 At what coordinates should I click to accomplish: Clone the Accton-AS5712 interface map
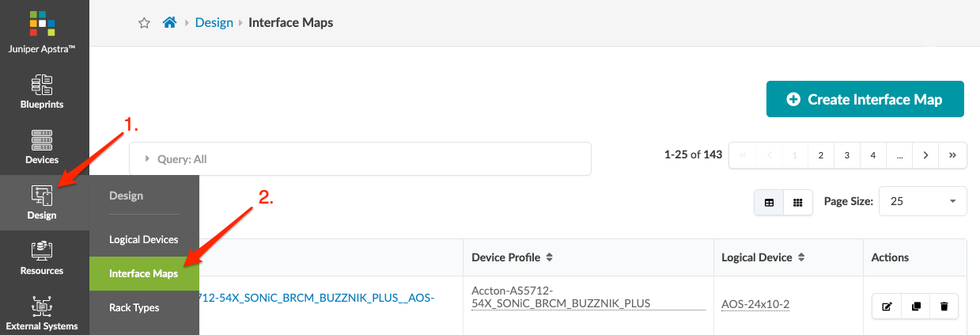915,306
